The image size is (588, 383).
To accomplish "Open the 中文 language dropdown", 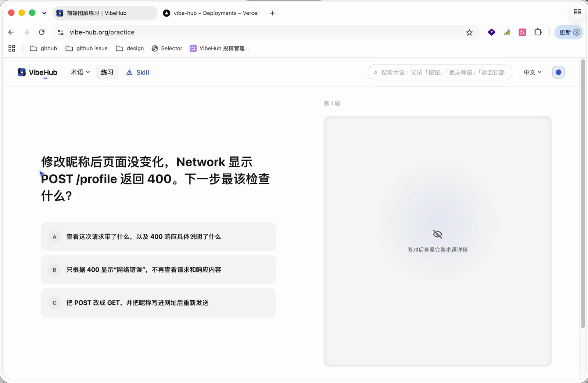I will click(533, 72).
